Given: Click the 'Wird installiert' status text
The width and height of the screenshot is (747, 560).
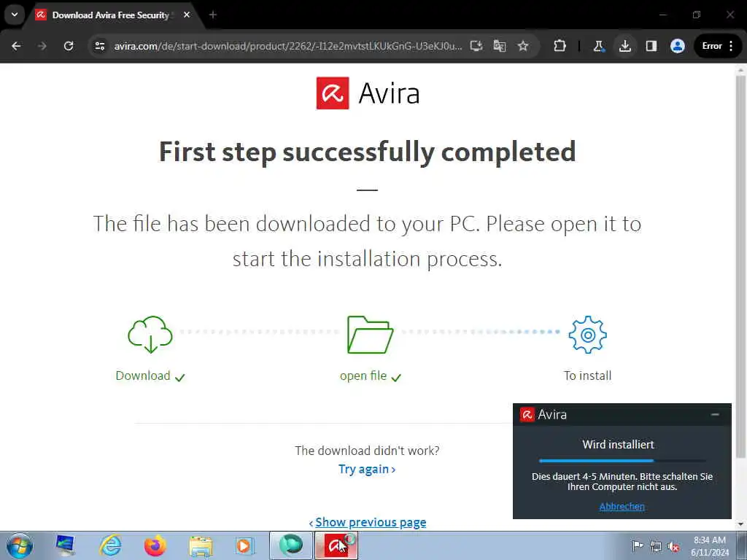Looking at the screenshot, I should point(618,444).
